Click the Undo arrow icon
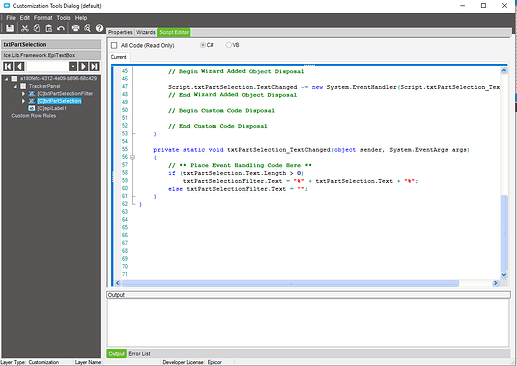 61,28
